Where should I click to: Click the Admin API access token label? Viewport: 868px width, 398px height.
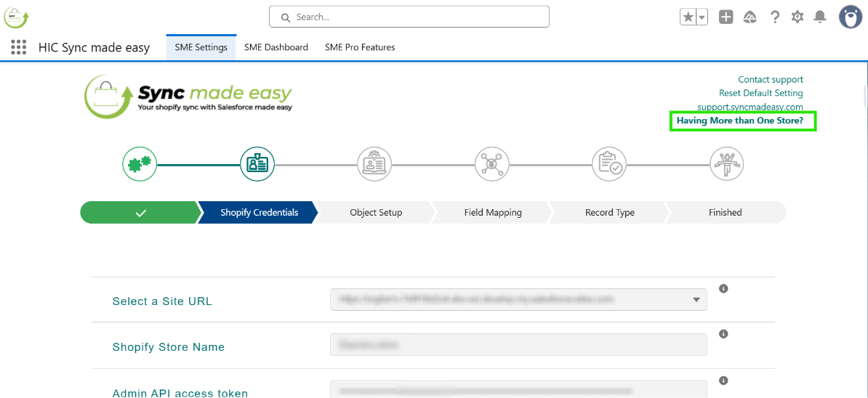pos(180,393)
